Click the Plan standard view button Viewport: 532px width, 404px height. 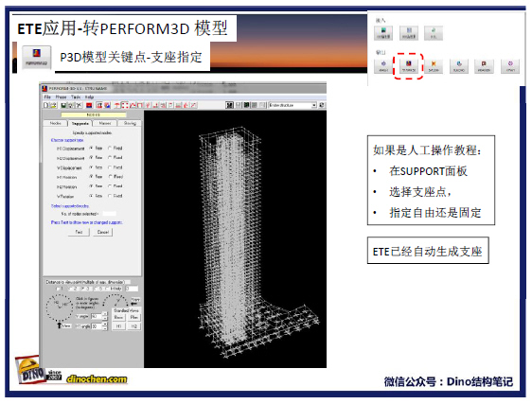[x=134, y=318]
